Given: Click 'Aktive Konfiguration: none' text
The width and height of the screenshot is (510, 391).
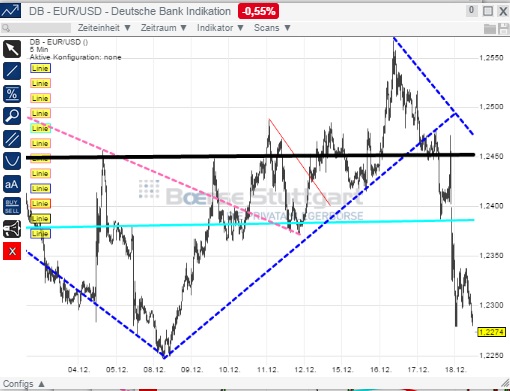Looking at the screenshot, I should pos(75,57).
